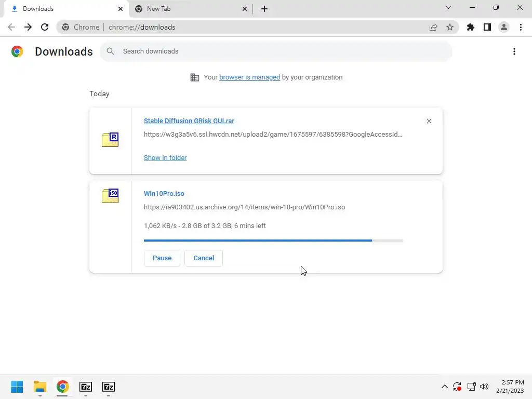This screenshot has width=532, height=399.
Task: Open the Extensions puzzle icon
Action: point(471,27)
